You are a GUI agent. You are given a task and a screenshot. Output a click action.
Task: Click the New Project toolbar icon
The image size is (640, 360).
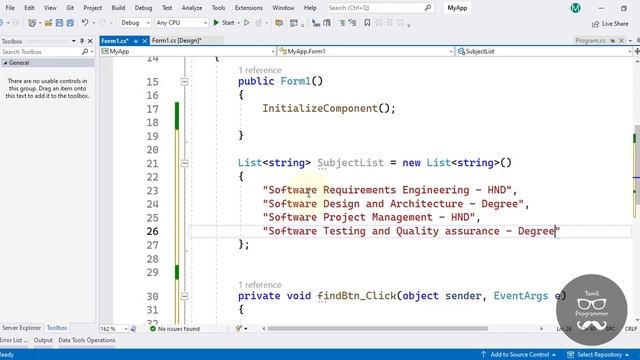(31, 23)
